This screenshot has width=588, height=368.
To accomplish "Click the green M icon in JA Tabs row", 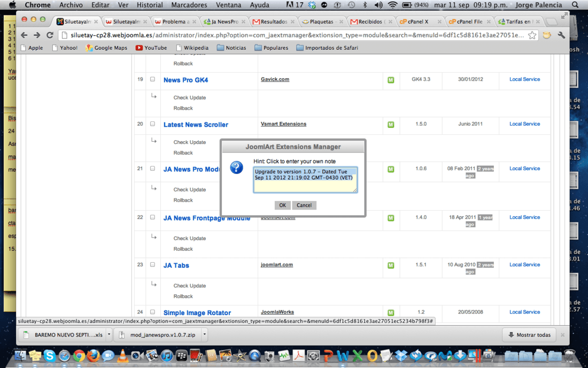I will (391, 265).
